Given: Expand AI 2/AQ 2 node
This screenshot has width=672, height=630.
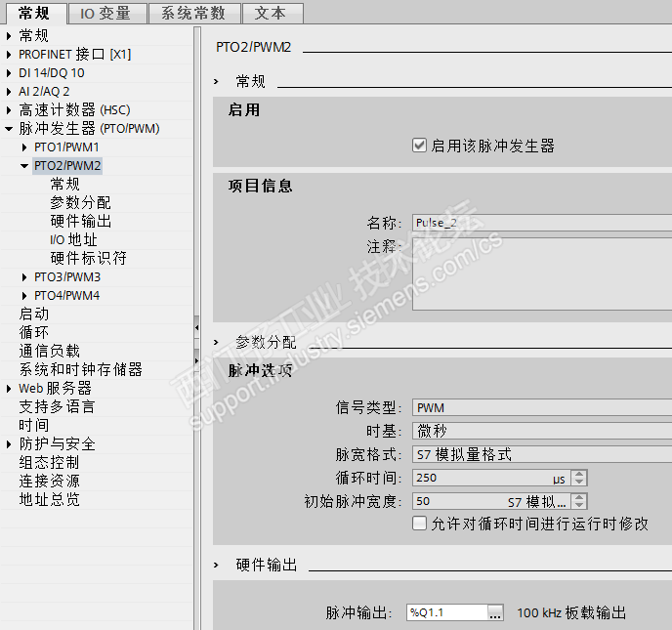Looking at the screenshot, I should pyautogui.click(x=9, y=91).
